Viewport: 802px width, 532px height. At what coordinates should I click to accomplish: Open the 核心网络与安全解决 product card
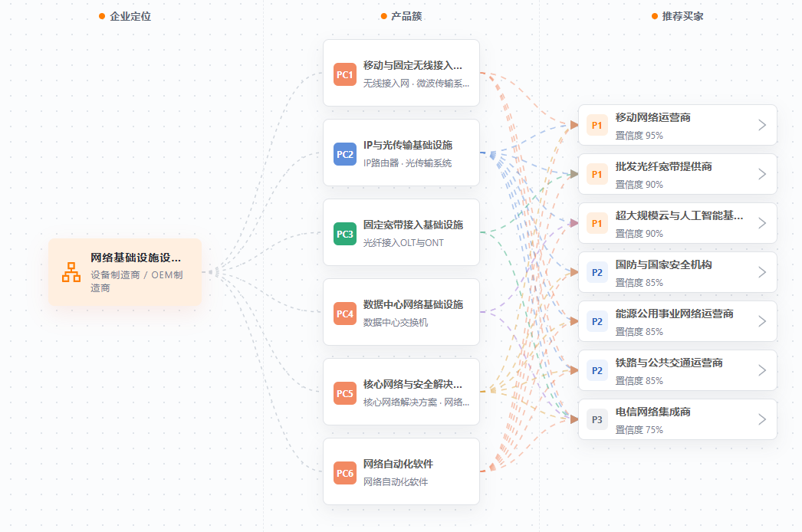(402, 392)
